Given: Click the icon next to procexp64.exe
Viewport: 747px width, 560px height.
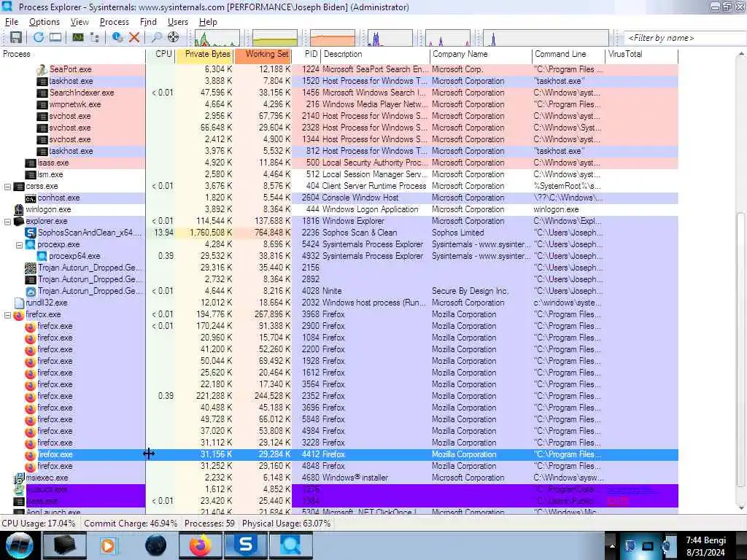Looking at the screenshot, I should (42, 256).
